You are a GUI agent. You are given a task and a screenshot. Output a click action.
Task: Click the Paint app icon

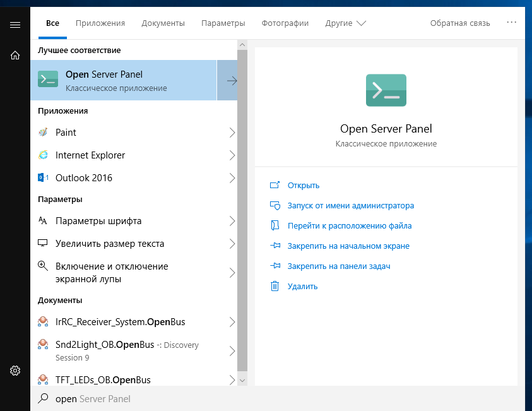pyautogui.click(x=43, y=132)
